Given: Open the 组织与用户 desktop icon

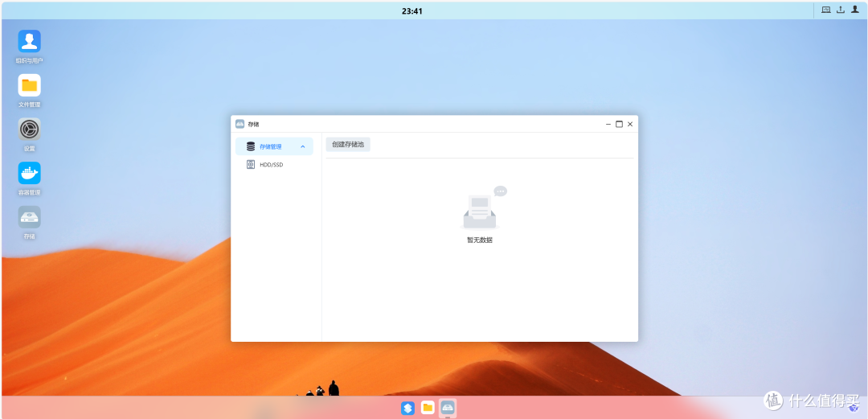Looking at the screenshot, I should click(30, 41).
